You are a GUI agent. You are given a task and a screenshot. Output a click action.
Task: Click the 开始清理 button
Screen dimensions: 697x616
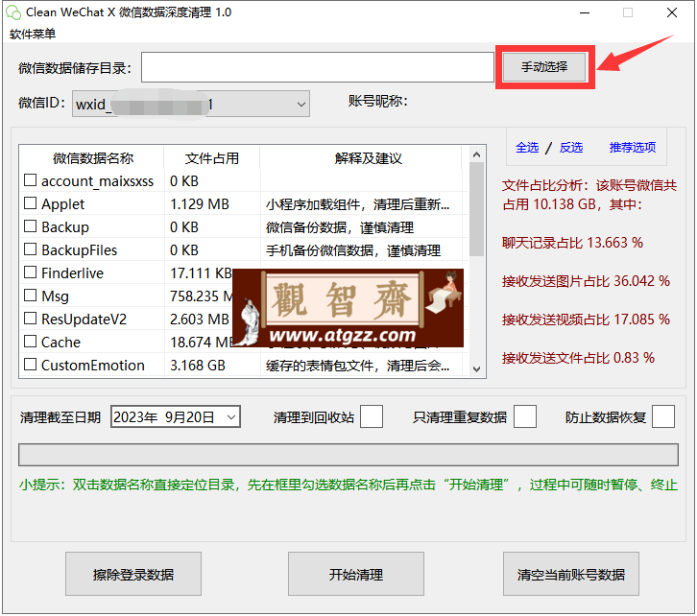355,574
